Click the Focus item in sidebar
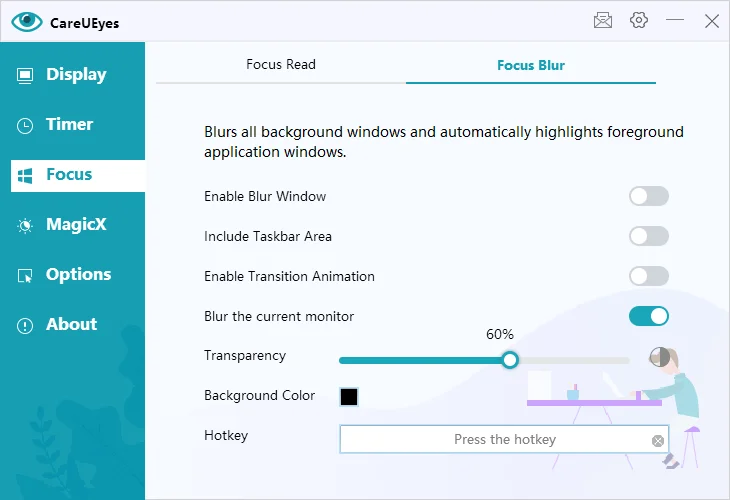Screen dimensions: 730x500 (x=68, y=174)
